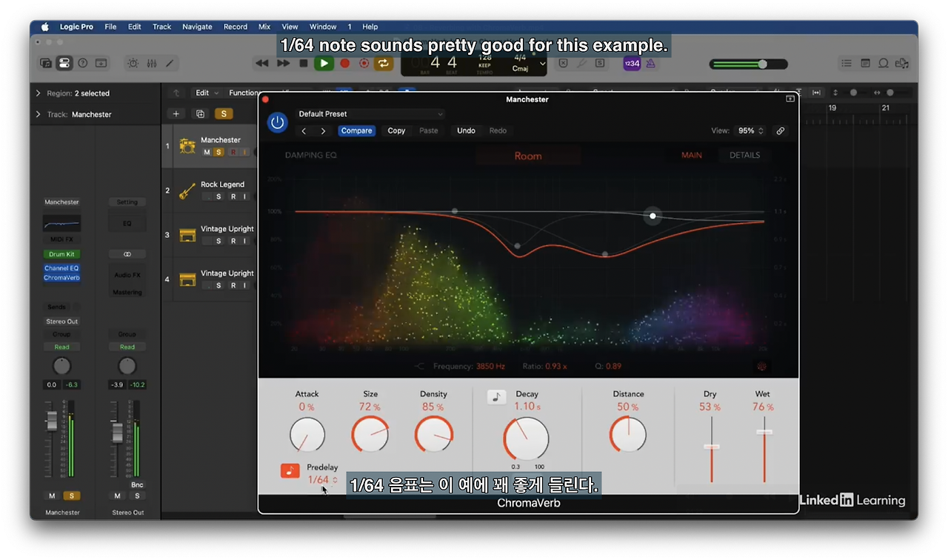Toggle the yellow Cycle button
The width and height of the screenshot is (948, 560).
pos(383,64)
